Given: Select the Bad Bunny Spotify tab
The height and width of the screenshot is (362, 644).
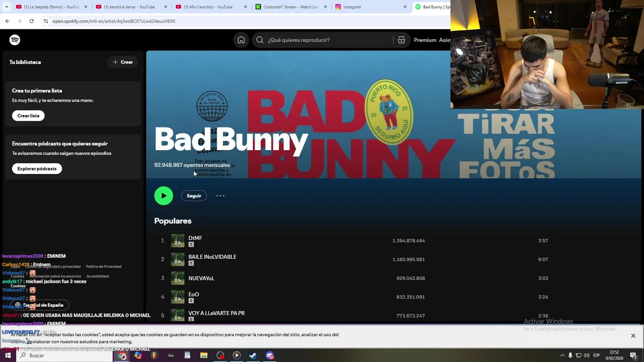Looking at the screenshot, I should [432, 7].
